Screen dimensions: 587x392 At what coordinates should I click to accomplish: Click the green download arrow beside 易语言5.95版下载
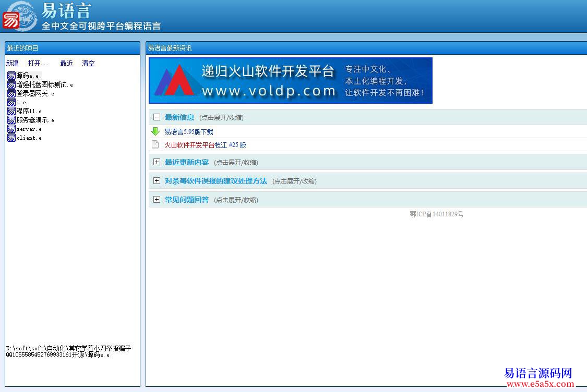coord(155,131)
